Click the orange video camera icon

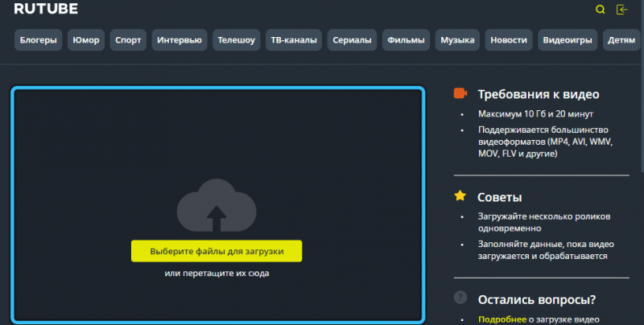460,93
